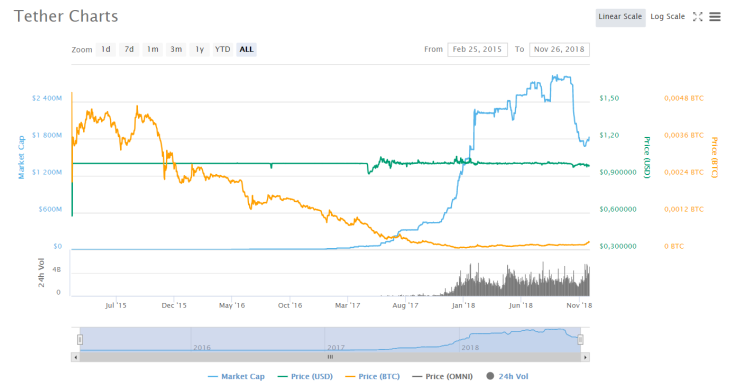This screenshot has height=386, width=736.
Task: Click the 0,0048 BTC axis label
Action: (684, 98)
